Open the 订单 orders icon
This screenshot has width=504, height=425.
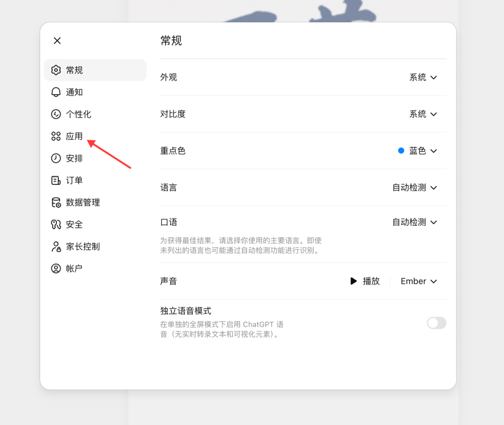56,180
